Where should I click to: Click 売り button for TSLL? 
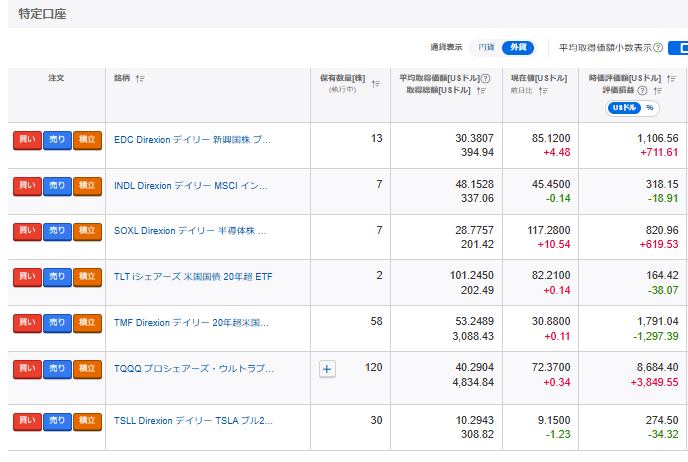(57, 421)
